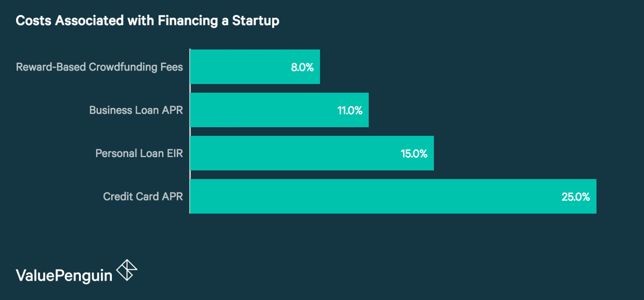
Task: Click the Credit Card APR axis label
Action: pos(143,197)
